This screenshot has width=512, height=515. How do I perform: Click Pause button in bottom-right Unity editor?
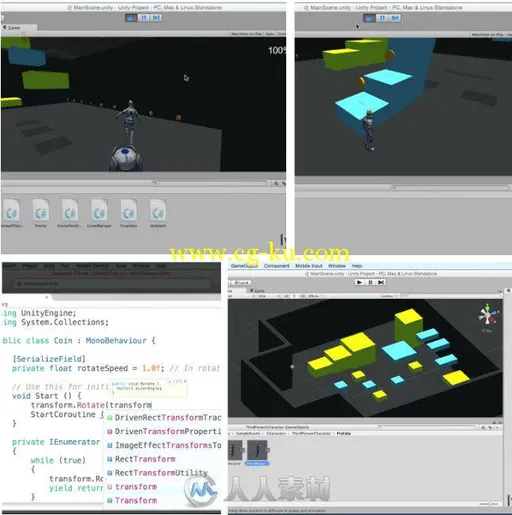(370, 282)
